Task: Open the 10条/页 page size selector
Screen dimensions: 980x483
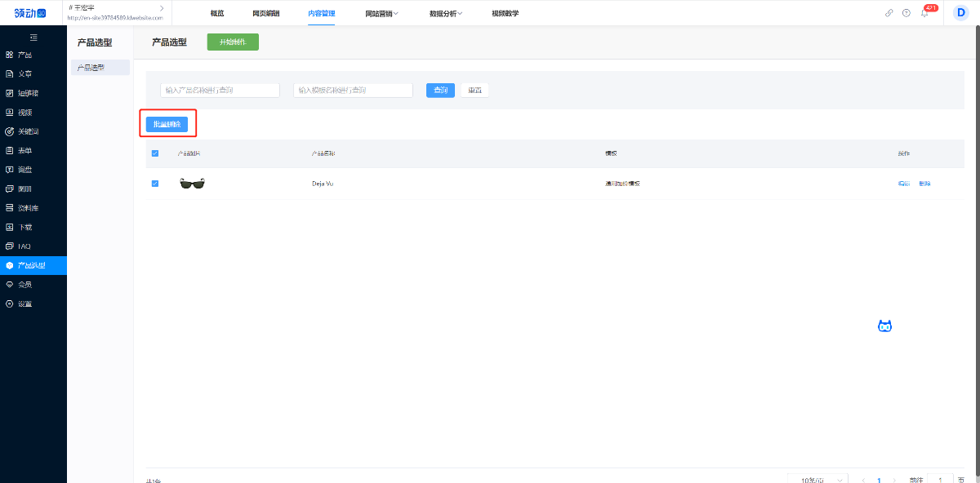Action: 817,479
